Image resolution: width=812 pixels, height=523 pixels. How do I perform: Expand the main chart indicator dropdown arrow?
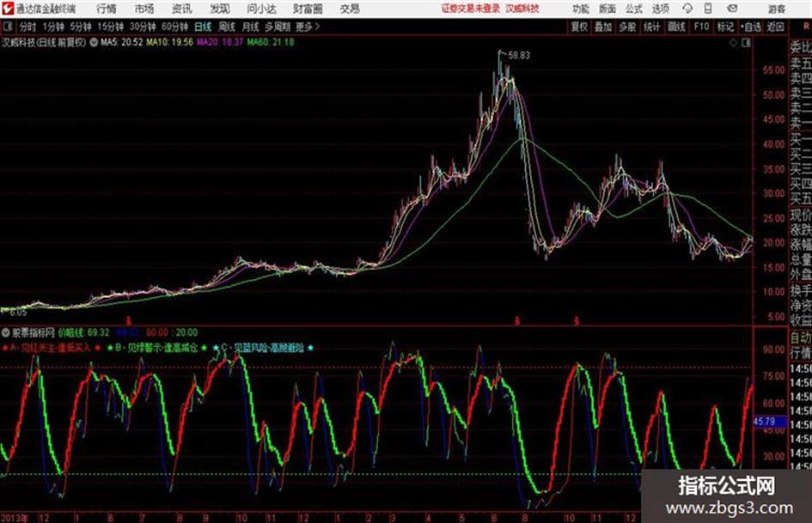[x=94, y=42]
